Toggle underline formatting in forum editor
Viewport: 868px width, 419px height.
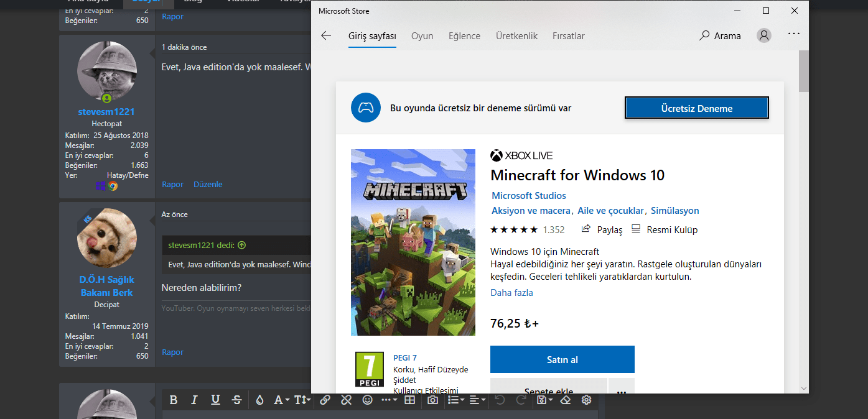(x=215, y=400)
